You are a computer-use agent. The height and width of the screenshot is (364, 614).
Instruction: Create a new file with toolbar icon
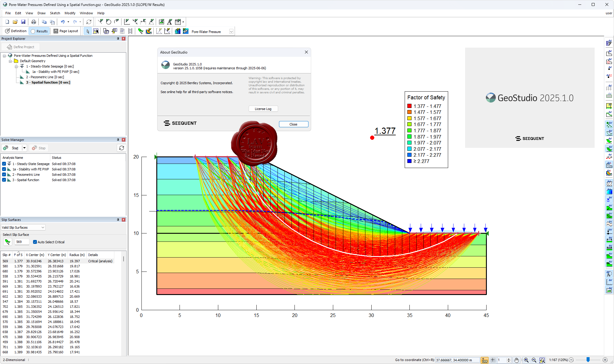pyautogui.click(x=7, y=22)
